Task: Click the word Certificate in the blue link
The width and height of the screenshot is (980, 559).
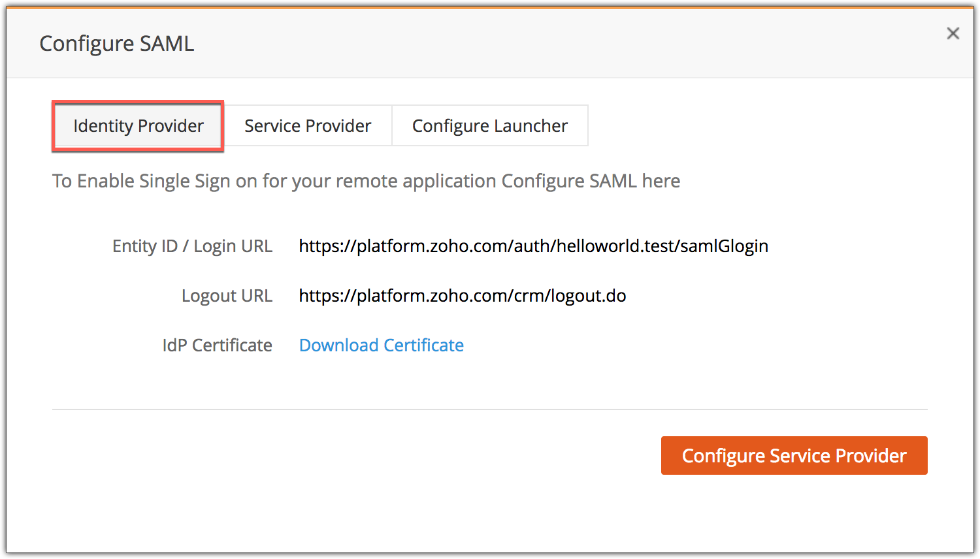Action: 423,345
